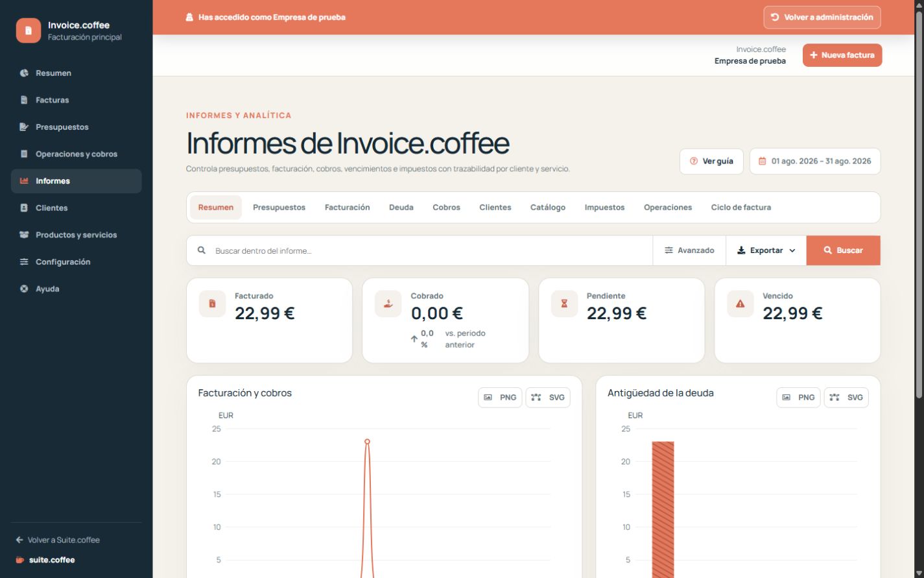
Task: Click the Cobrado card hand icon
Action: click(388, 304)
